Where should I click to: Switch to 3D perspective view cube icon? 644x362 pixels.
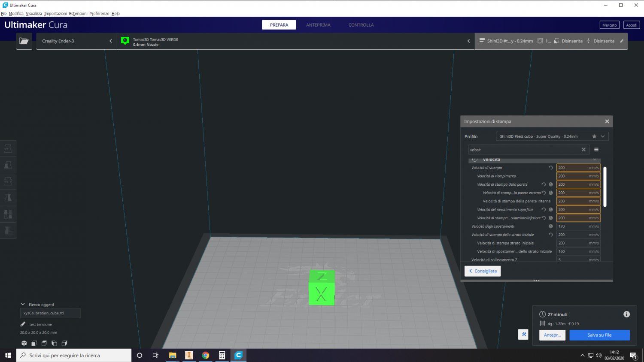point(24,343)
